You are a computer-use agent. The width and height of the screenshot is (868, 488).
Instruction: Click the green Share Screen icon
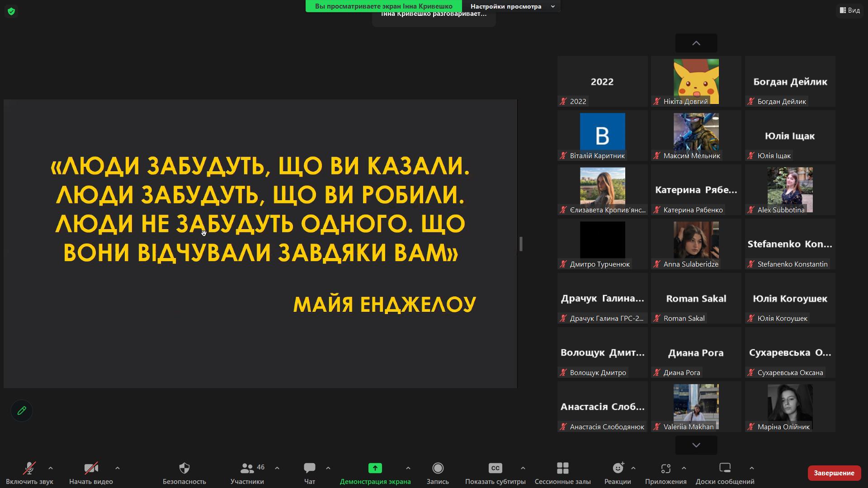[x=375, y=468]
